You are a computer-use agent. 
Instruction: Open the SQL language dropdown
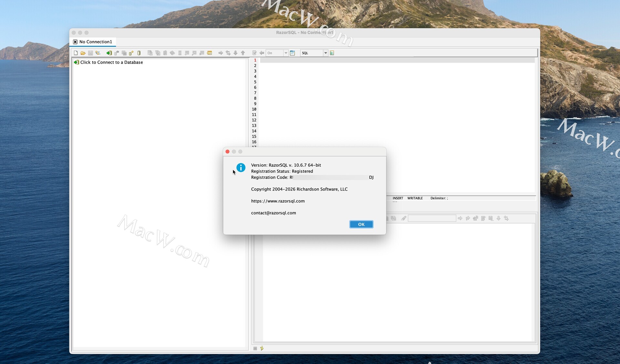pos(325,53)
